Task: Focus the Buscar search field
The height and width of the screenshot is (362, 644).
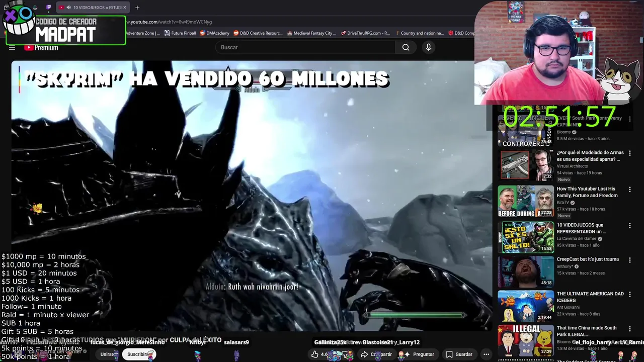Action: point(305,47)
